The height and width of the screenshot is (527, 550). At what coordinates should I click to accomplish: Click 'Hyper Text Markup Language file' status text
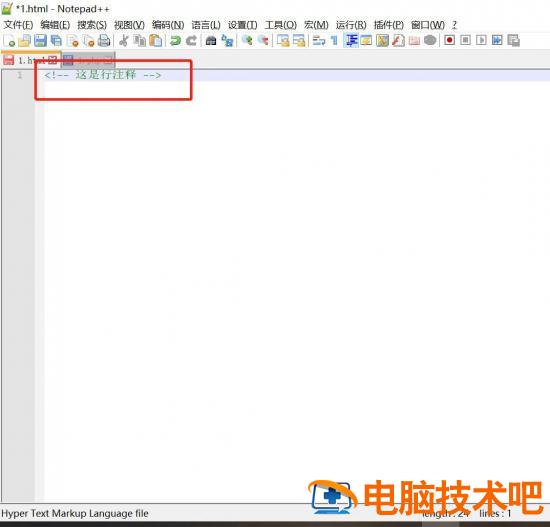pos(75,513)
